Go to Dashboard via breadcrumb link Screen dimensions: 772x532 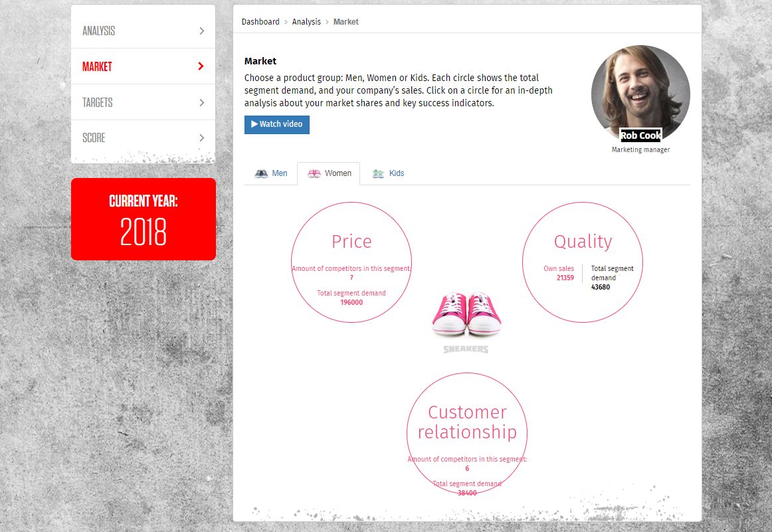[x=260, y=22]
